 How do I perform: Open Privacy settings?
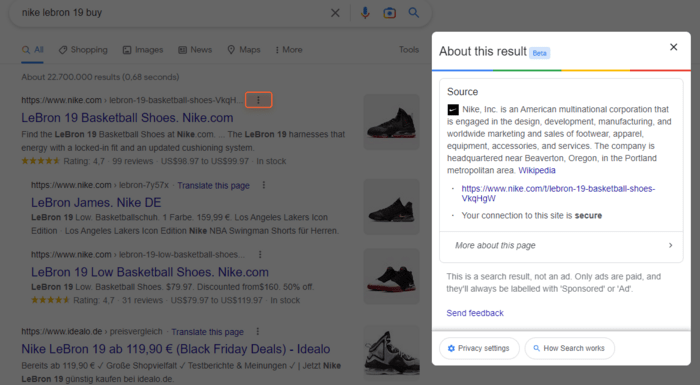[479, 348]
